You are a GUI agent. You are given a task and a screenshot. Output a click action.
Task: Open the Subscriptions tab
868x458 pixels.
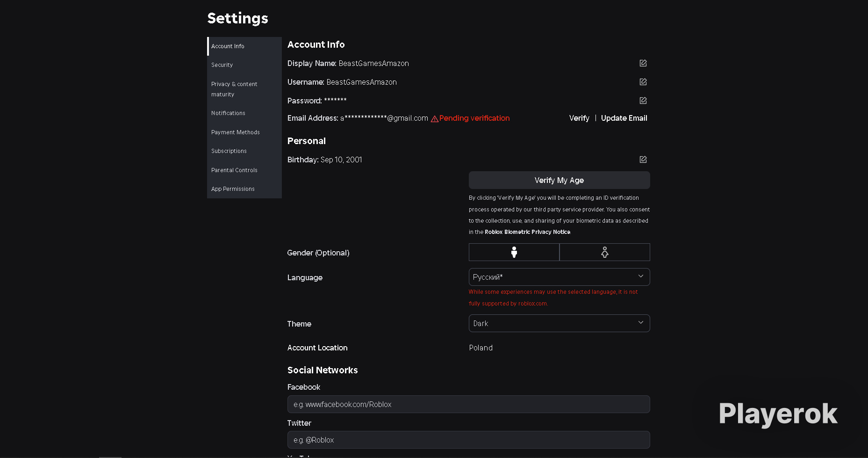244,151
